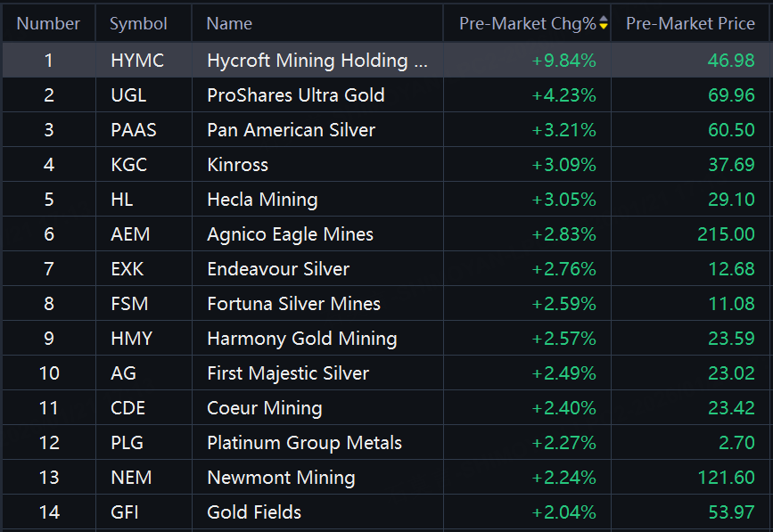Open ProShares Ultra Gold stock
The width and height of the screenshot is (773, 532).
295,95
